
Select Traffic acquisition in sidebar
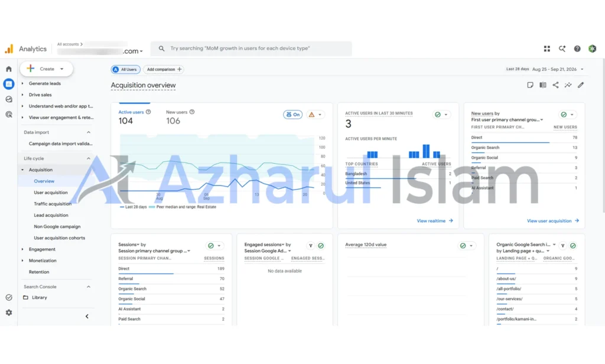click(53, 204)
